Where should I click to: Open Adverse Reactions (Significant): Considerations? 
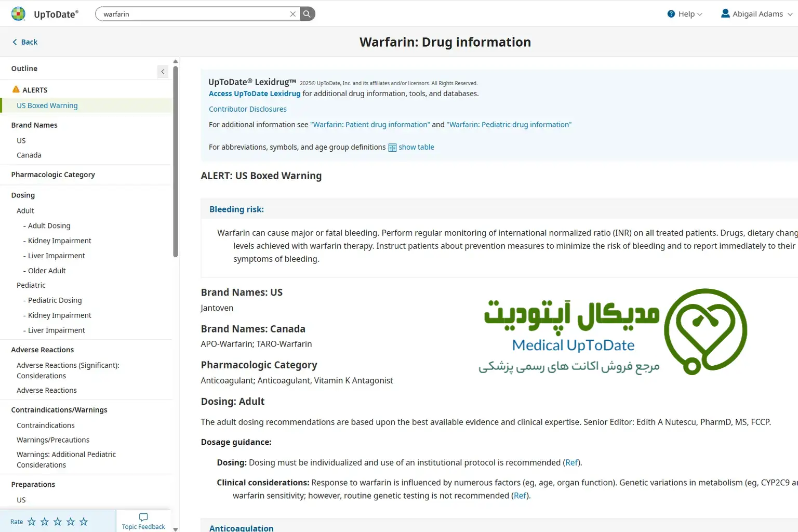68,370
